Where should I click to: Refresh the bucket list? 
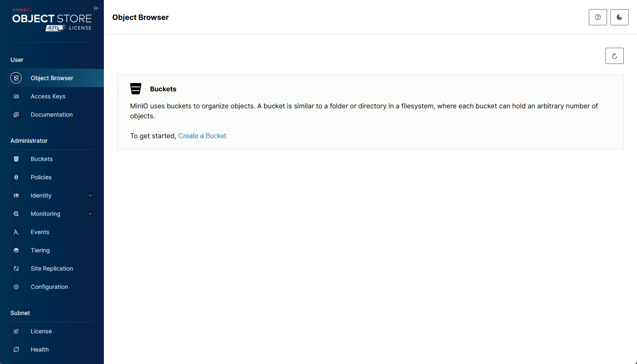click(x=614, y=56)
